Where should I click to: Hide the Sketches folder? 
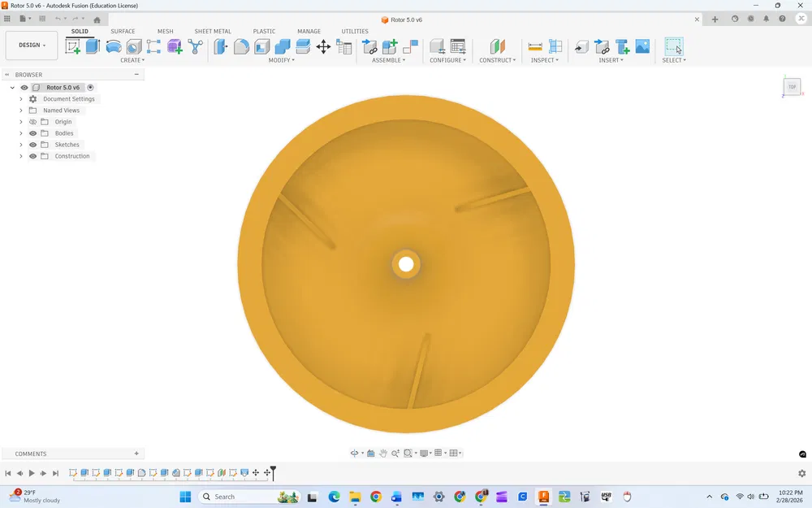pyautogui.click(x=32, y=145)
